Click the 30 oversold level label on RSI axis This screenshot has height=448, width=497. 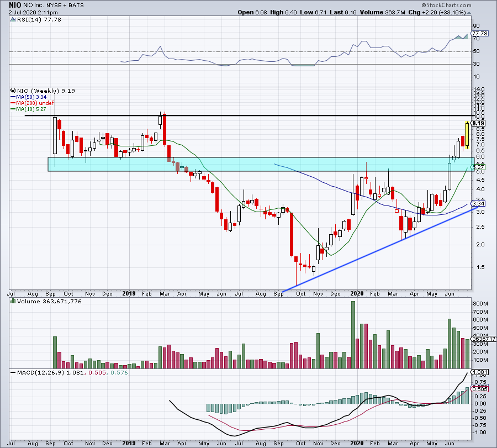point(476,64)
